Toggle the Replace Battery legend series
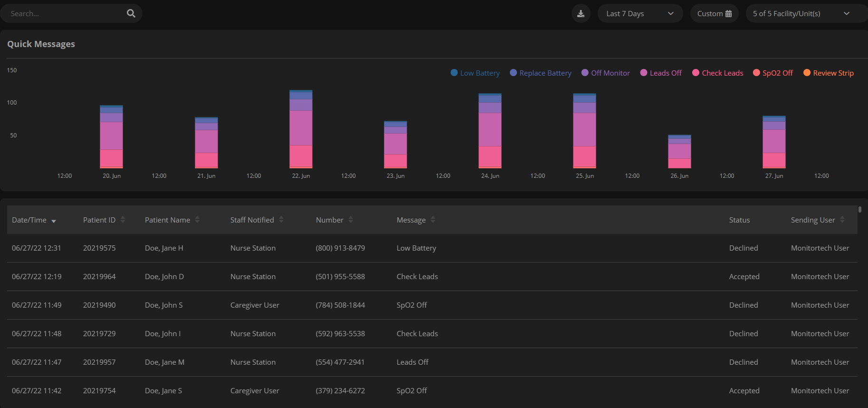 pos(541,73)
